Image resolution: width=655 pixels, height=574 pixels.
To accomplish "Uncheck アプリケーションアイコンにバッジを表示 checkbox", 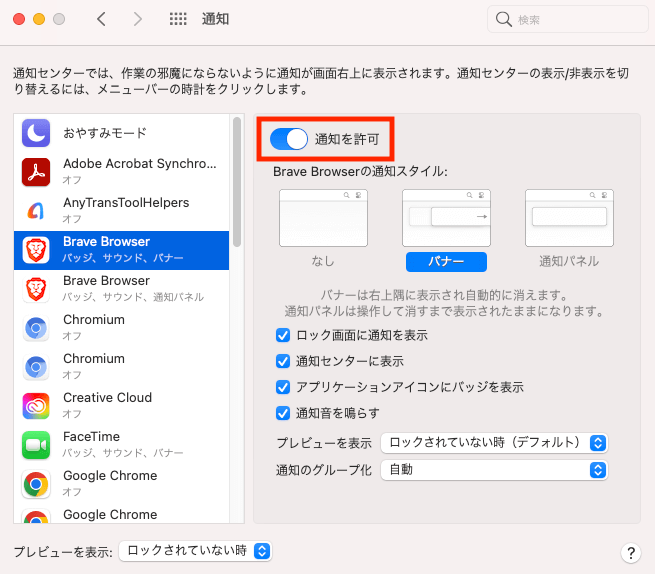I will tap(283, 387).
